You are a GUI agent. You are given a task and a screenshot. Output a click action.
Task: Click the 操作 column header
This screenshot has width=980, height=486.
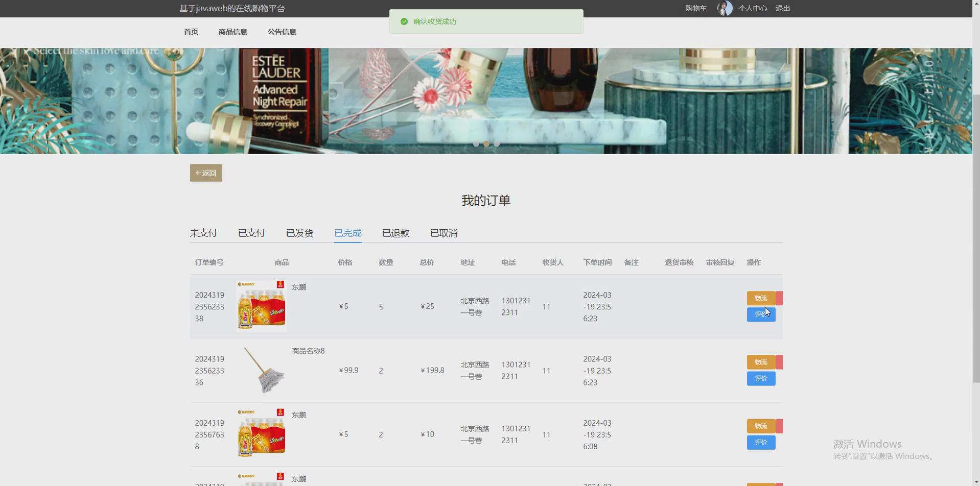click(x=754, y=262)
